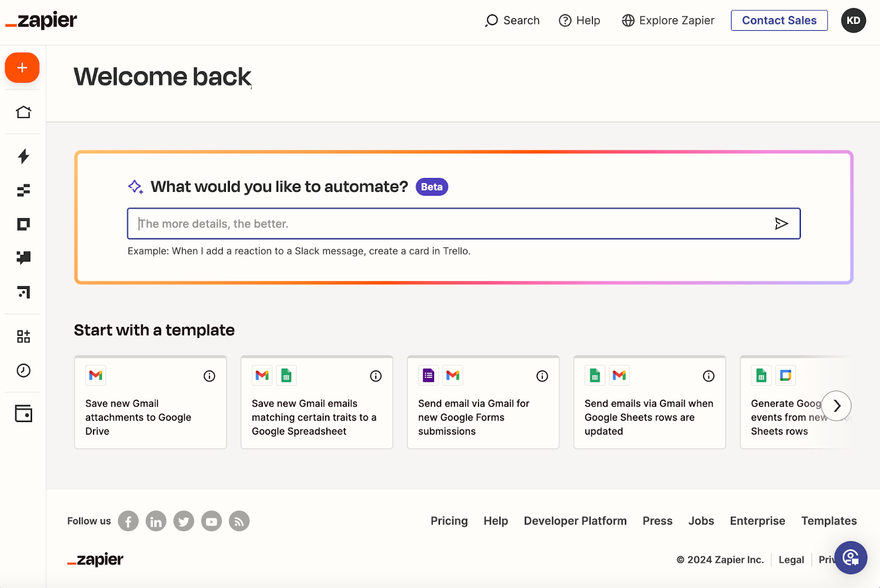Open the Legal footer link

click(791, 559)
